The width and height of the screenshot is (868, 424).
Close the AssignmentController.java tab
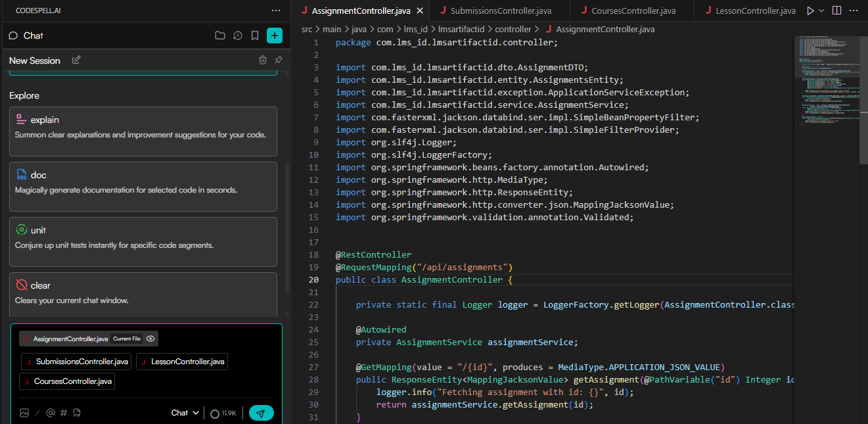[420, 11]
